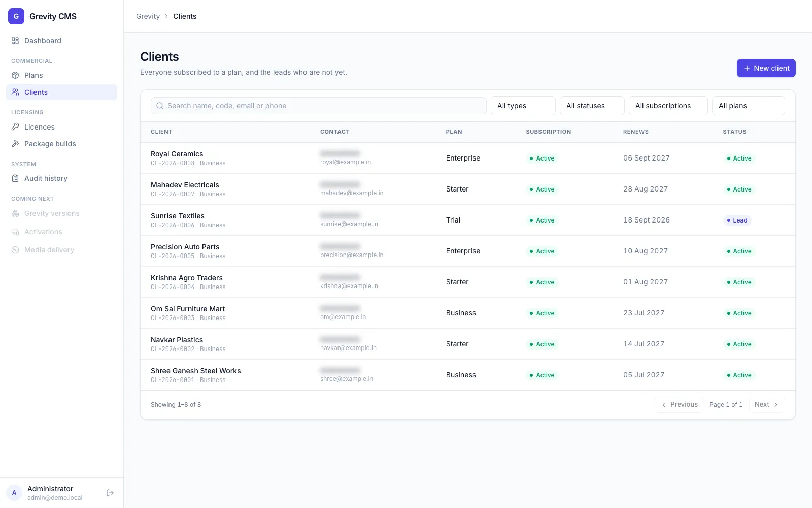This screenshot has height=508, width=812.
Task: Go to the Next page
Action: [x=766, y=405]
